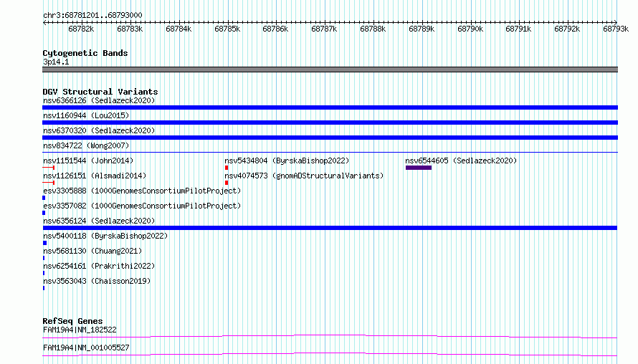This screenshot has height=364, width=638.
Task: Select the gray 3p14.1 cytogenetic band bar
Action: (x=330, y=70)
